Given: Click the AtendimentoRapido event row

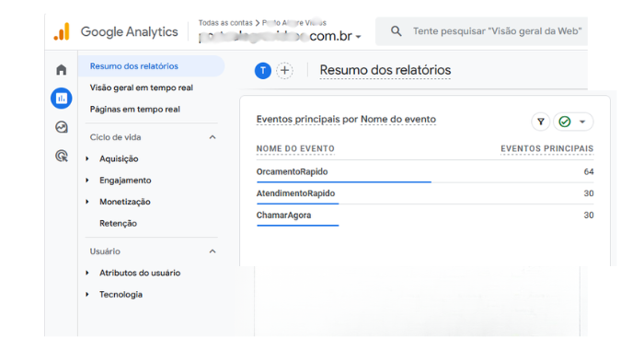Looking at the screenshot, I should [425, 193].
